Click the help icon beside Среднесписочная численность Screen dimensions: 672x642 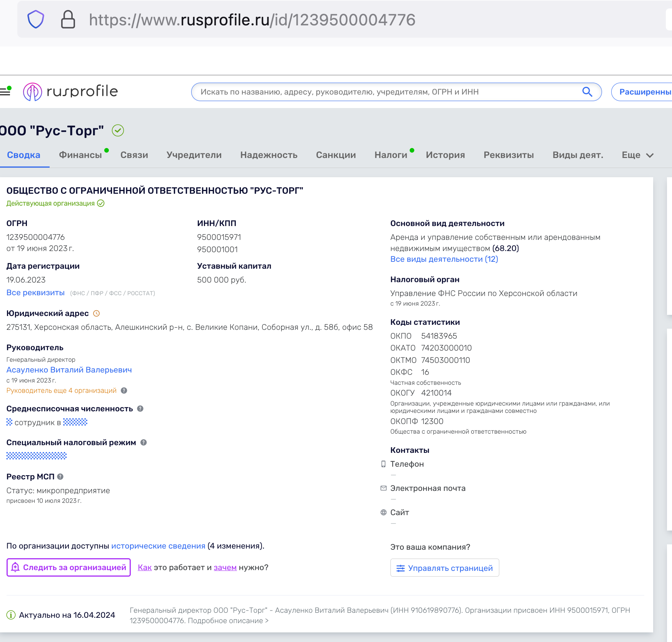click(x=140, y=409)
